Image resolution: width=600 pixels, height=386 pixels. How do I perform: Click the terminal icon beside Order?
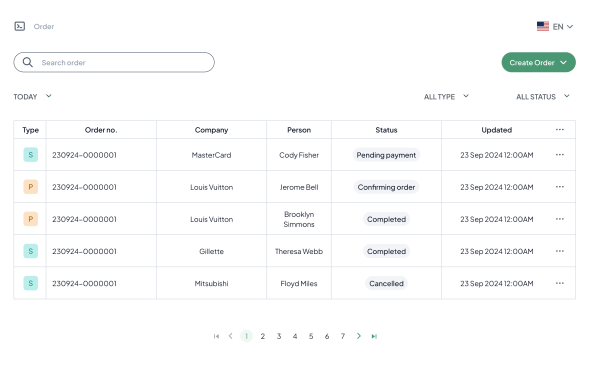tap(20, 26)
